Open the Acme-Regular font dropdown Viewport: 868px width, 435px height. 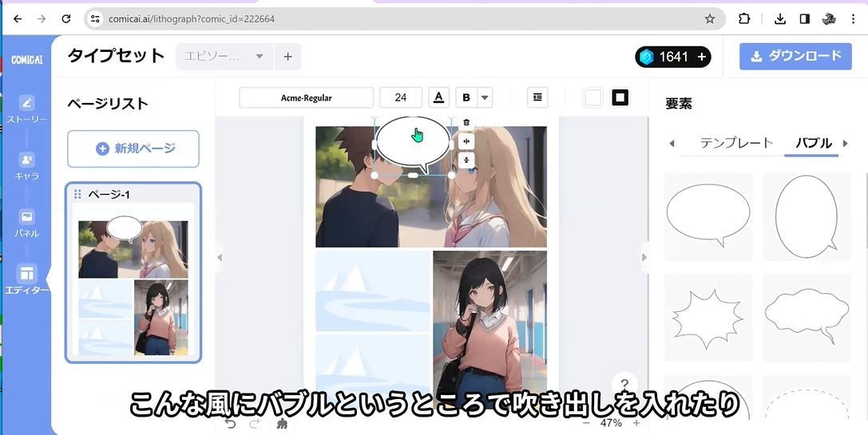tap(306, 97)
